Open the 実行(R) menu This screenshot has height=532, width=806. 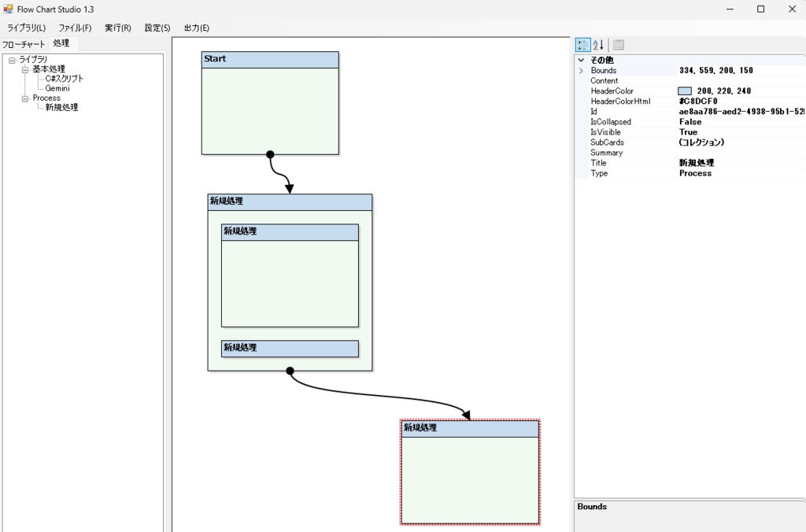[x=117, y=28]
